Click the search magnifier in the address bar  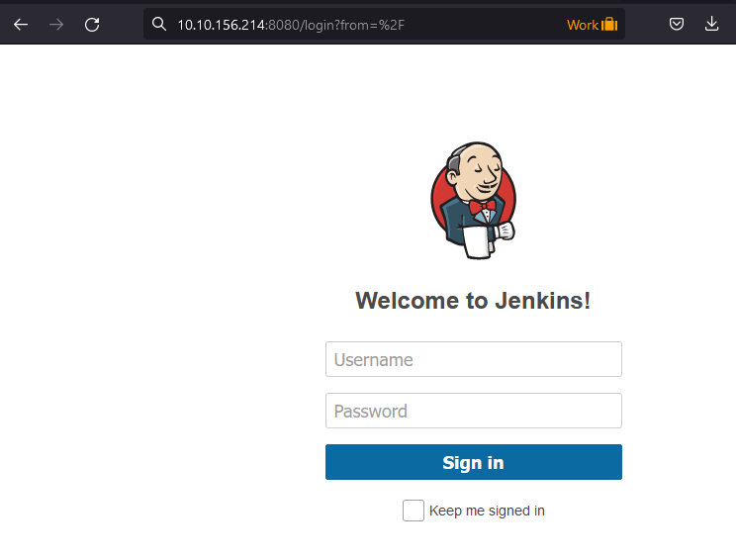tap(159, 24)
